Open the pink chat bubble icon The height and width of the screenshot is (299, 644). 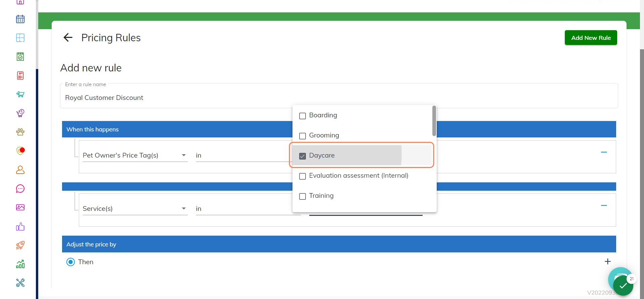click(x=20, y=189)
